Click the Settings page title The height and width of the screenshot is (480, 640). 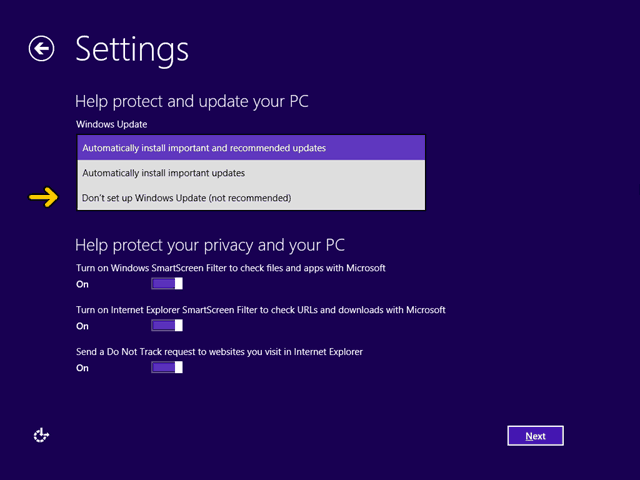[x=132, y=50]
